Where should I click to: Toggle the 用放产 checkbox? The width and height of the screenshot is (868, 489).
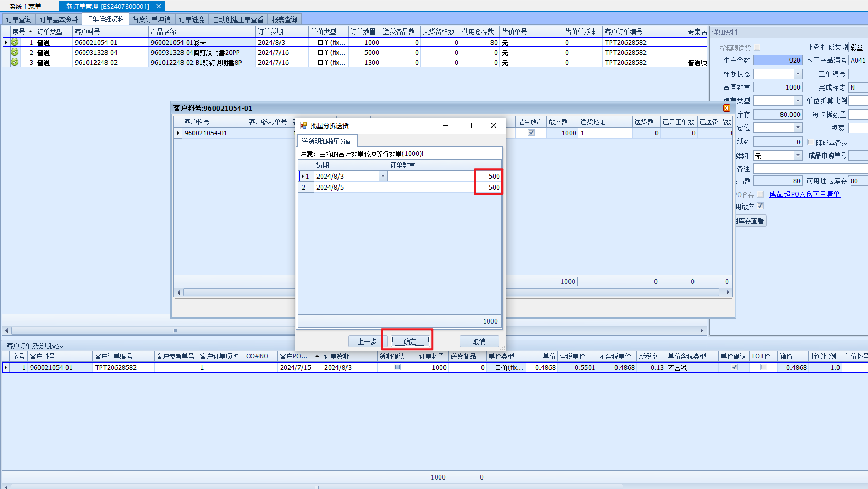pyautogui.click(x=760, y=206)
